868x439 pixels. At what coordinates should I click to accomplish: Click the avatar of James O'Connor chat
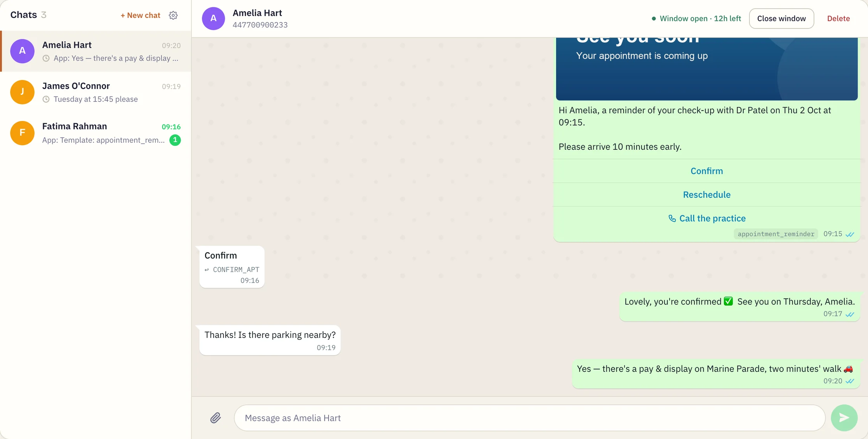22,92
